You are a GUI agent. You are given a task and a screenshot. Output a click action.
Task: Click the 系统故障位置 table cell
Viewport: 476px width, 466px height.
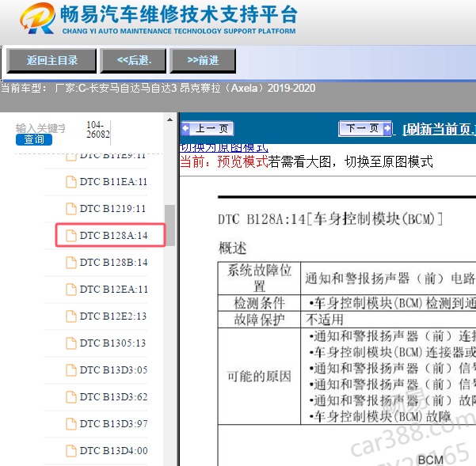point(259,278)
